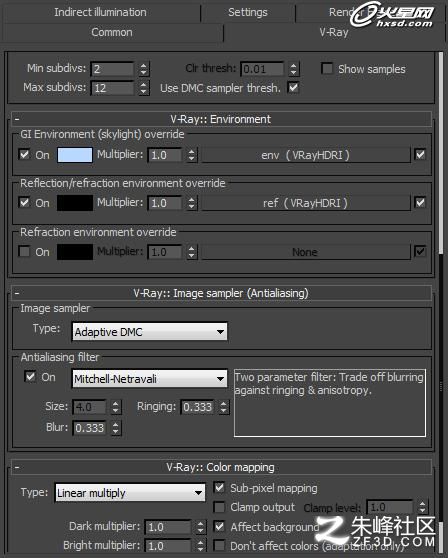The image size is (448, 558).
Task: Click the env (VRayHDRI) map button
Action: tap(306, 155)
